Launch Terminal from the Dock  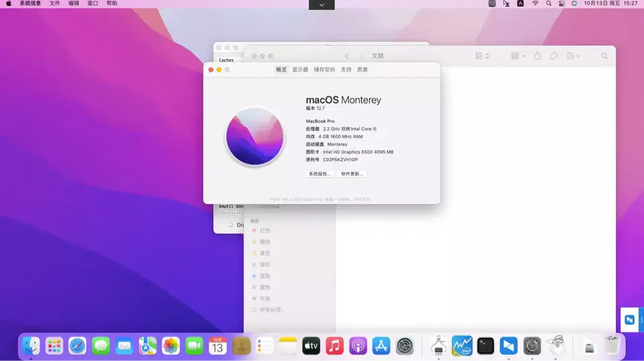[x=486, y=346]
